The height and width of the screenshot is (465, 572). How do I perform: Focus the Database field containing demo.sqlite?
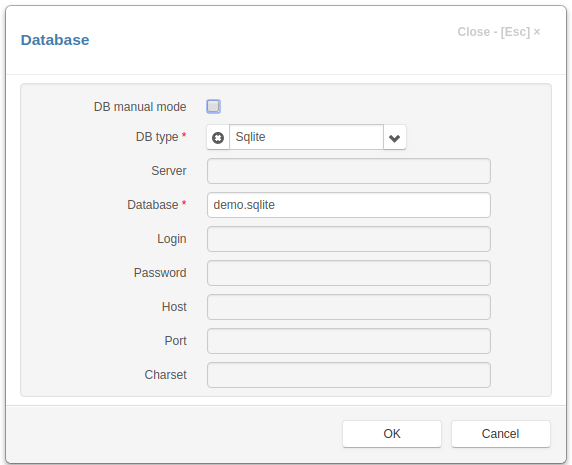349,205
